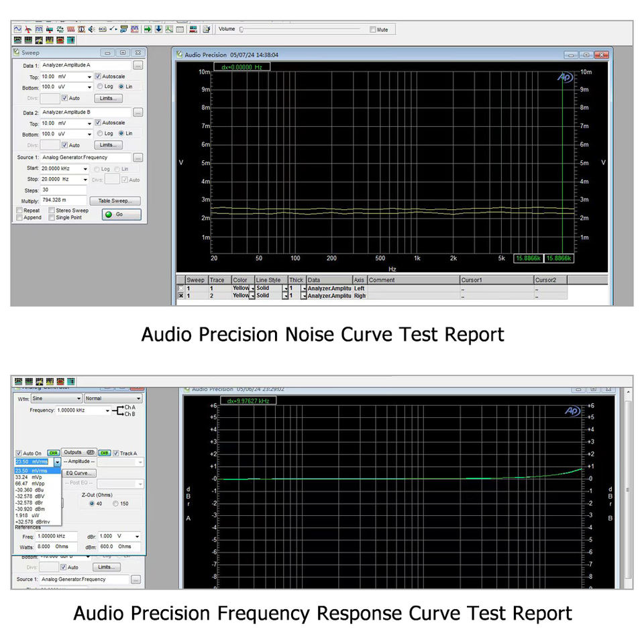Enable the Stereo Sweep checkbox

(52, 210)
